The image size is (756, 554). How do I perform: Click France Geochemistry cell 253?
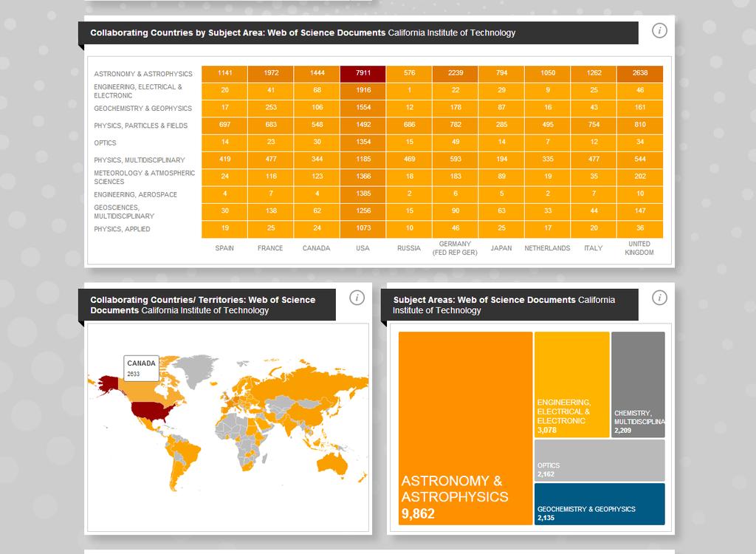271,109
